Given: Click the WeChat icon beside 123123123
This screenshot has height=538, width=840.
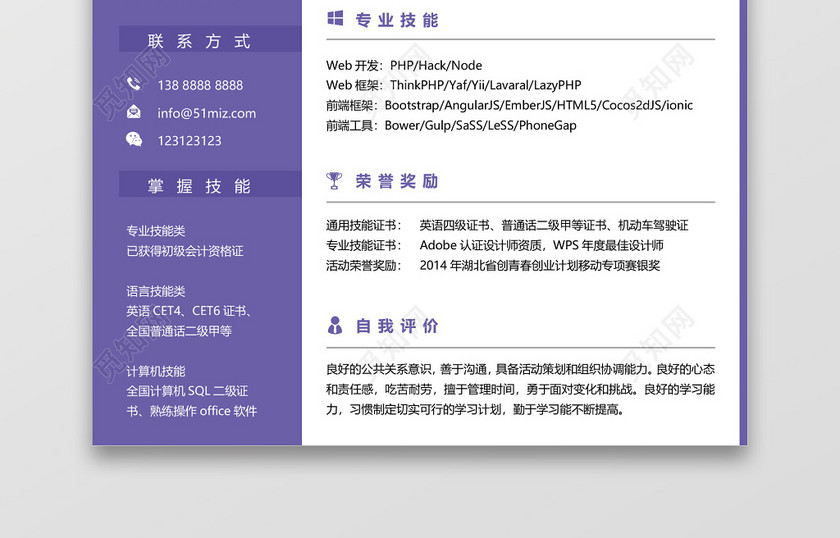Looking at the screenshot, I should 134,140.
